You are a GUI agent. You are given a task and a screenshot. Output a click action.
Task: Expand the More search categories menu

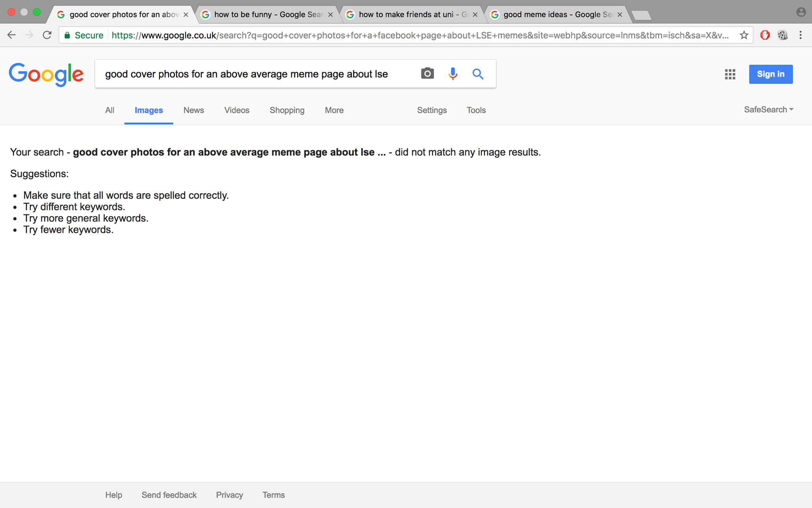point(334,110)
